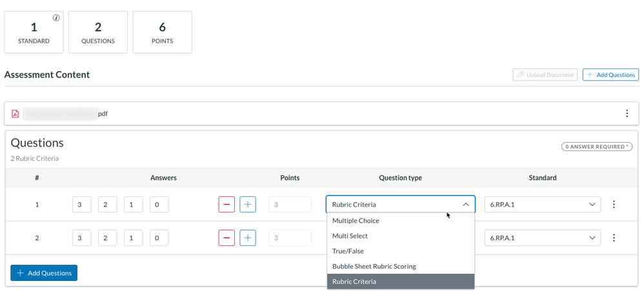
Task: Click the PDF file icon
Action: pos(15,114)
